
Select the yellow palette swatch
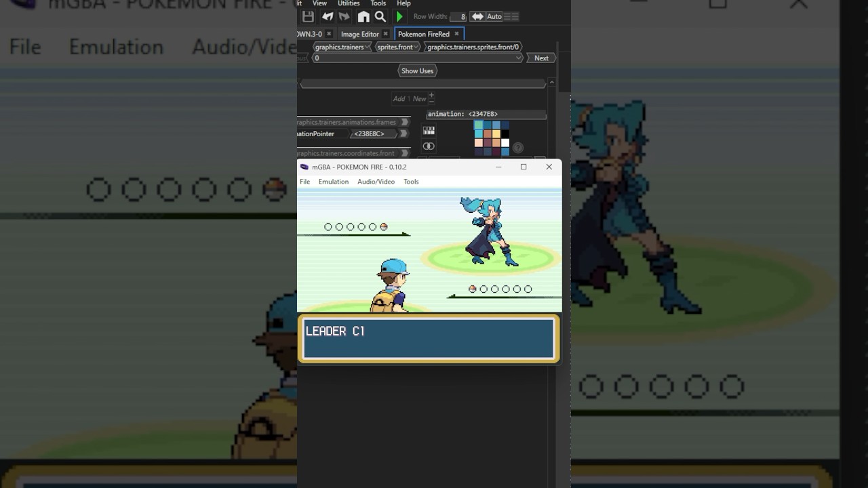(496, 134)
